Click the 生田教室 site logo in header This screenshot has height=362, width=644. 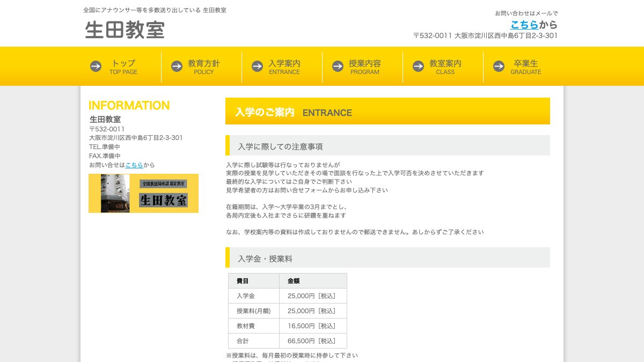coord(125,29)
